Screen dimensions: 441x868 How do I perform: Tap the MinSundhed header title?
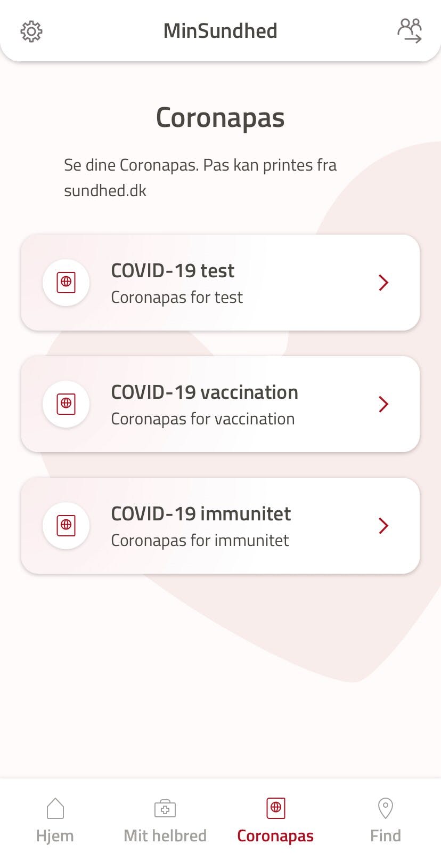220,31
